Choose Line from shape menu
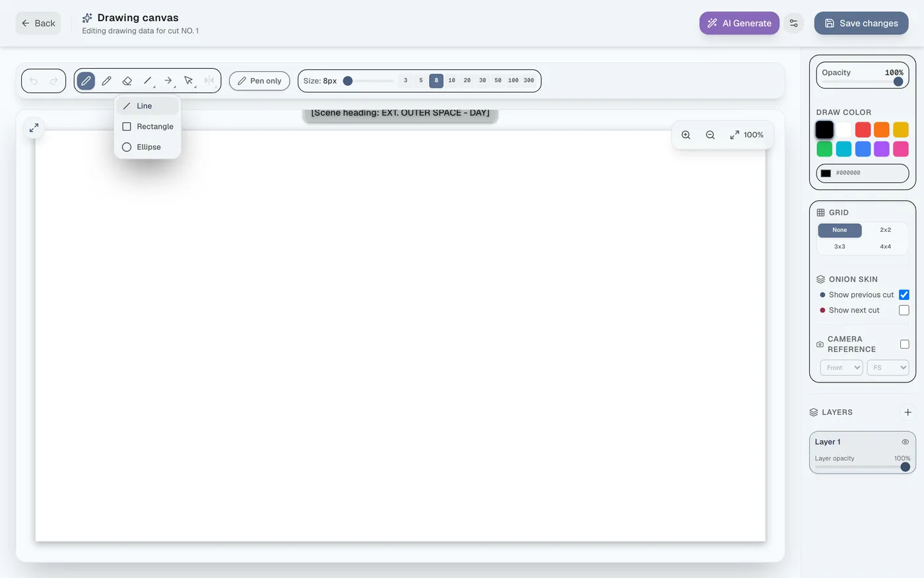 147,106
